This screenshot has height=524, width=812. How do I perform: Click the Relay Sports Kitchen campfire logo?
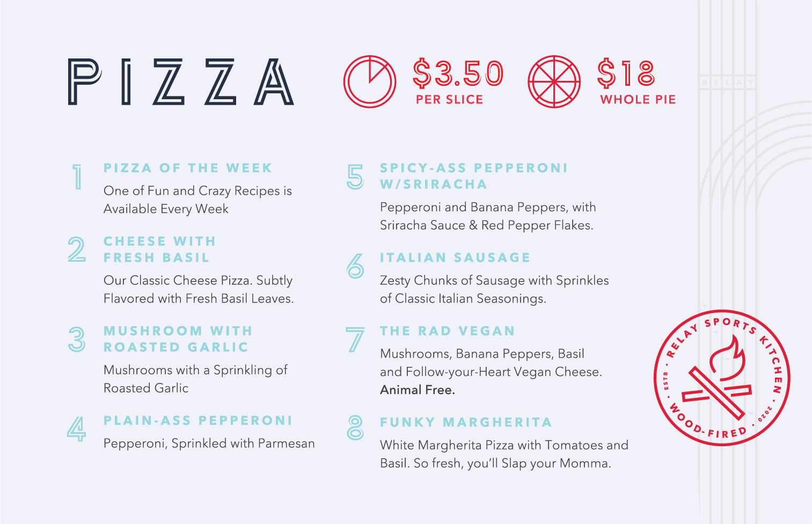coord(722,378)
